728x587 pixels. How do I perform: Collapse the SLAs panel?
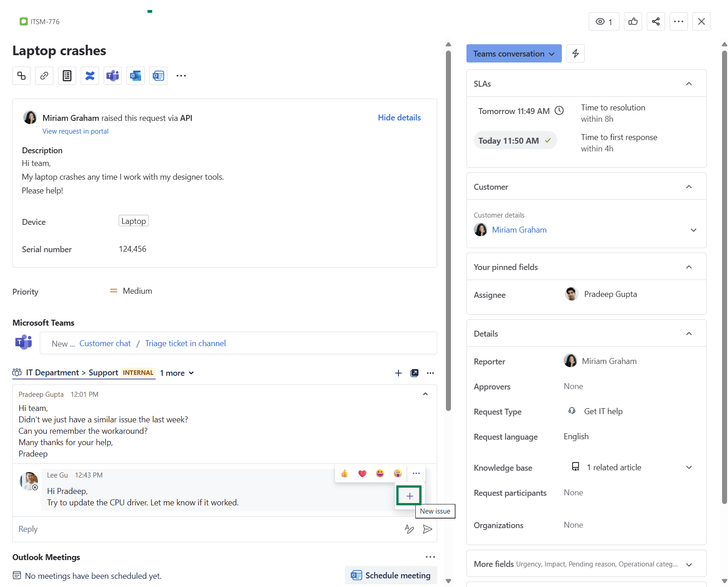pos(689,83)
